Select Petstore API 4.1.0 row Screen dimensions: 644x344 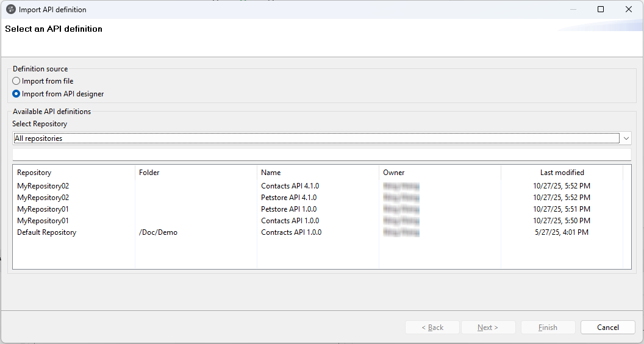pyautogui.click(x=322, y=197)
